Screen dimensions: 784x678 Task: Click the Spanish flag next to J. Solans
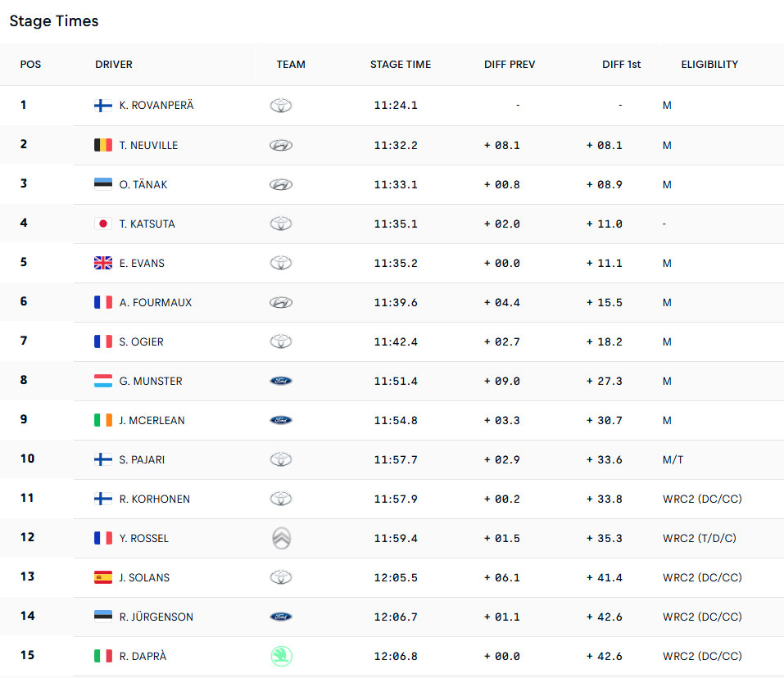(x=103, y=577)
